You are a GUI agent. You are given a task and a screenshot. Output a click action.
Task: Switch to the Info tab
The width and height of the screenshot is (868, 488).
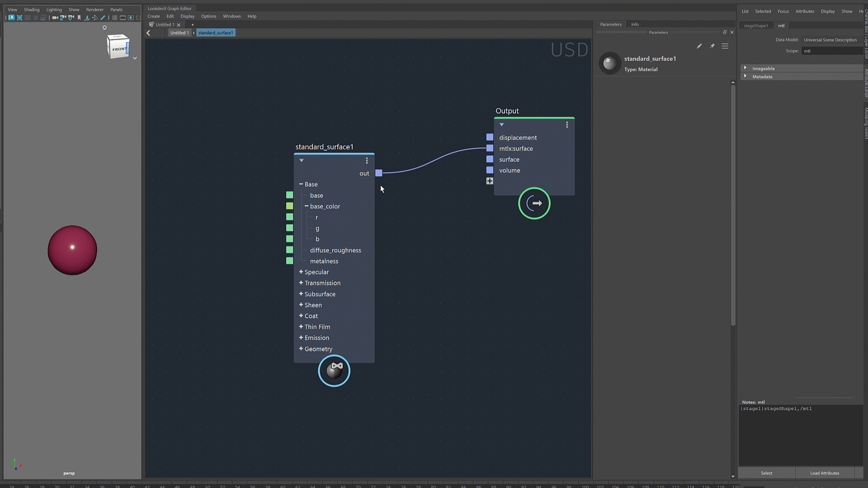click(x=635, y=24)
